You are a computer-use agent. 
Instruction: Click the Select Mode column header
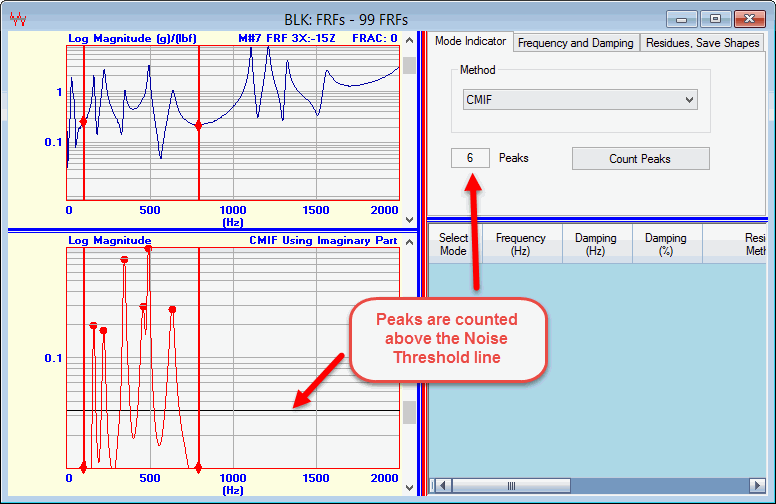(453, 244)
